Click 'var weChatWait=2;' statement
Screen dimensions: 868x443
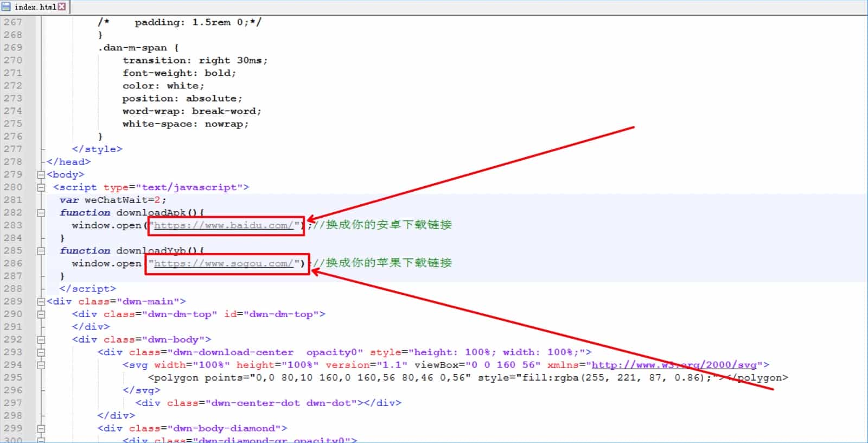click(113, 200)
